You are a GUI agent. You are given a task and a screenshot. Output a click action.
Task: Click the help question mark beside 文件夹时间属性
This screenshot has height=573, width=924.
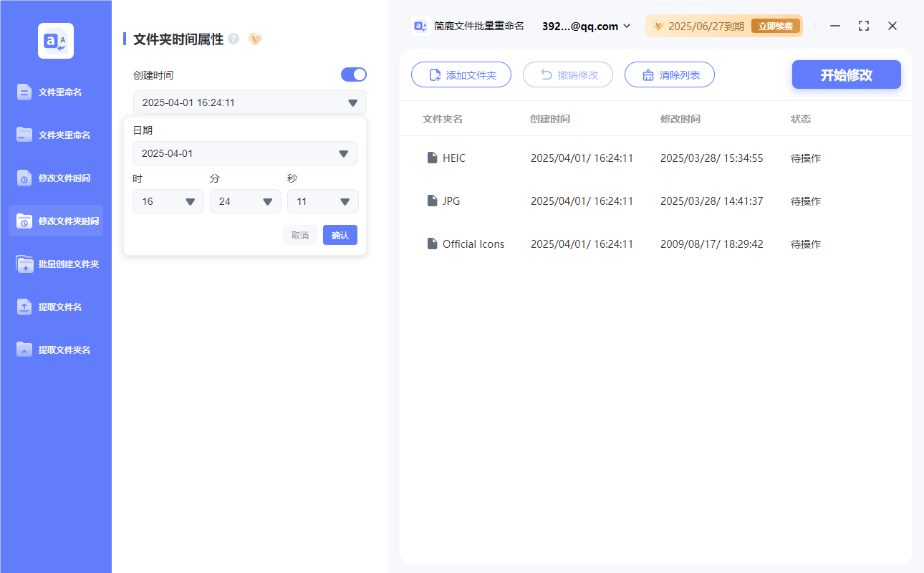[x=234, y=39]
